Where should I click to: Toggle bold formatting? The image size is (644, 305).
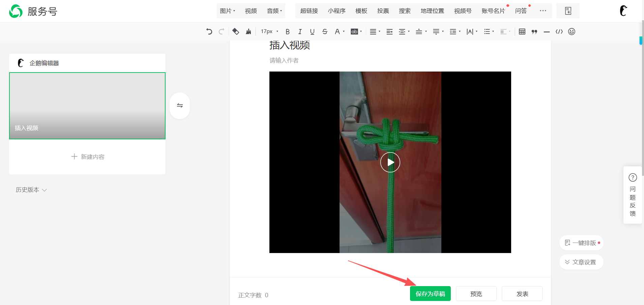coord(288,32)
